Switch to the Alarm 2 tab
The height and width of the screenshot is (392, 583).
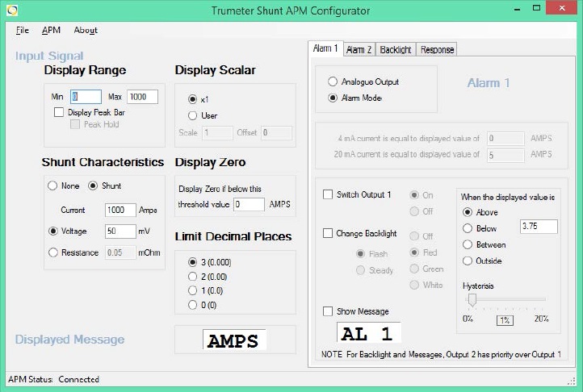pyautogui.click(x=359, y=49)
